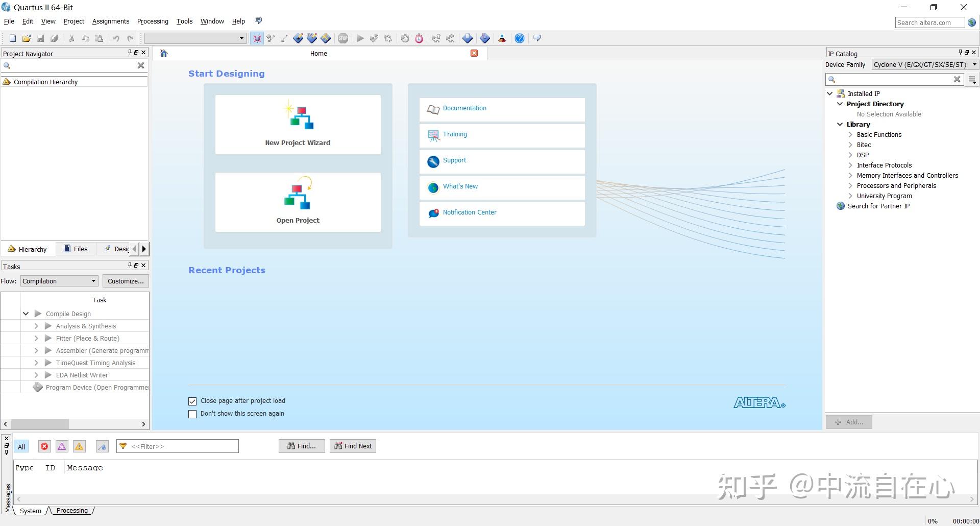Show critical warning messages filter icon
Image resolution: width=980 pixels, height=526 pixels.
[62, 446]
